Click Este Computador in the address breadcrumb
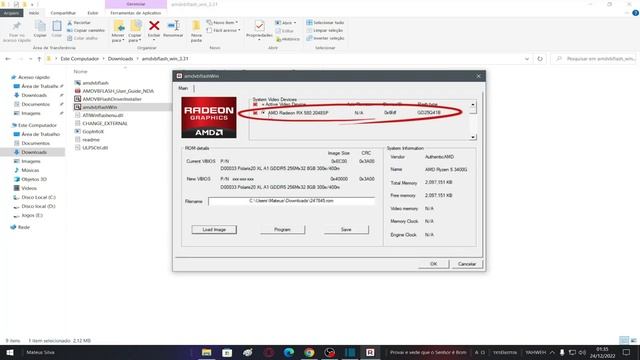This screenshot has height=360, width=640. click(80, 59)
